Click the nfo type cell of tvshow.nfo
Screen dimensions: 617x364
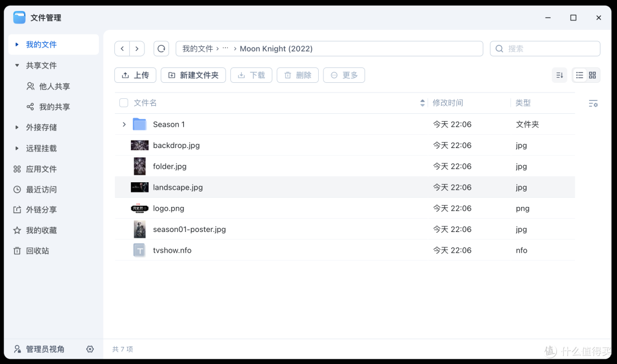pos(522,250)
